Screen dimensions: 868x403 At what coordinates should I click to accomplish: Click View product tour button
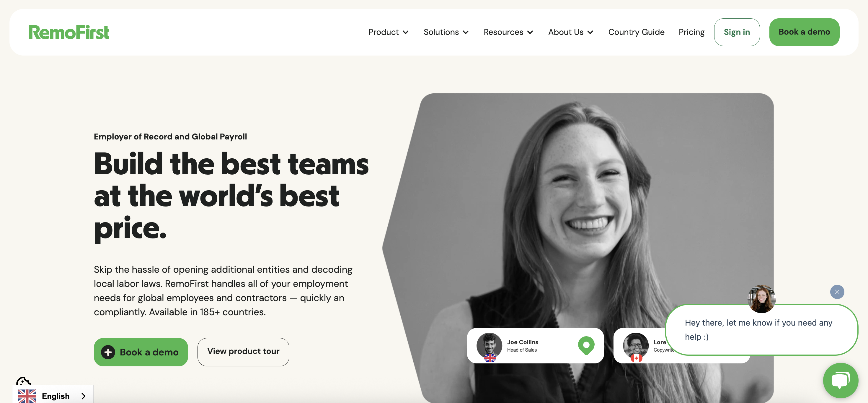pos(243,352)
